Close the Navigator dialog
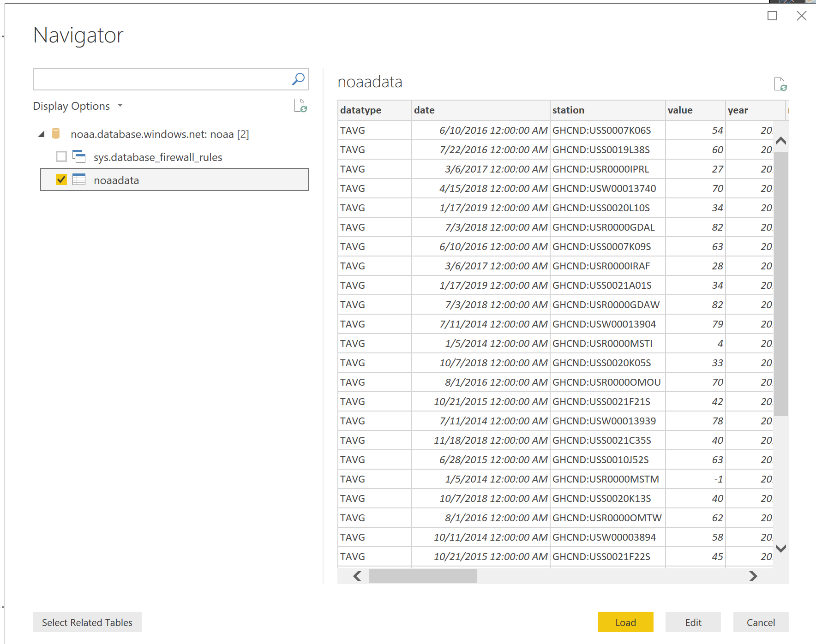This screenshot has width=816, height=644. (x=801, y=16)
